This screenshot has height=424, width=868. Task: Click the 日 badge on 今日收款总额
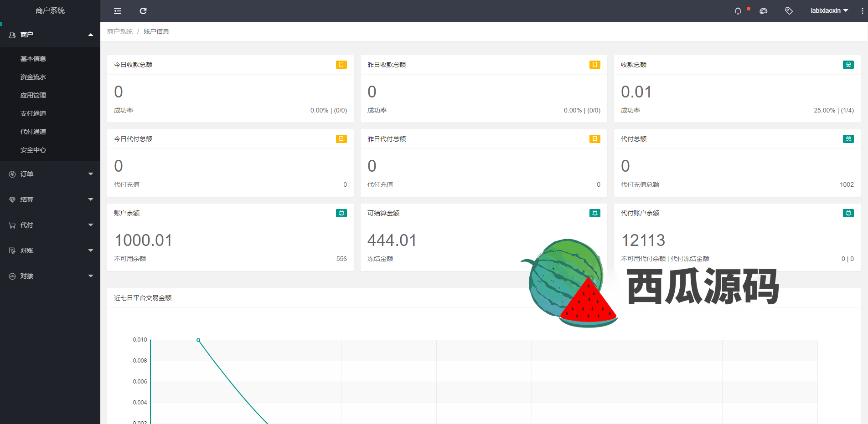[341, 65]
